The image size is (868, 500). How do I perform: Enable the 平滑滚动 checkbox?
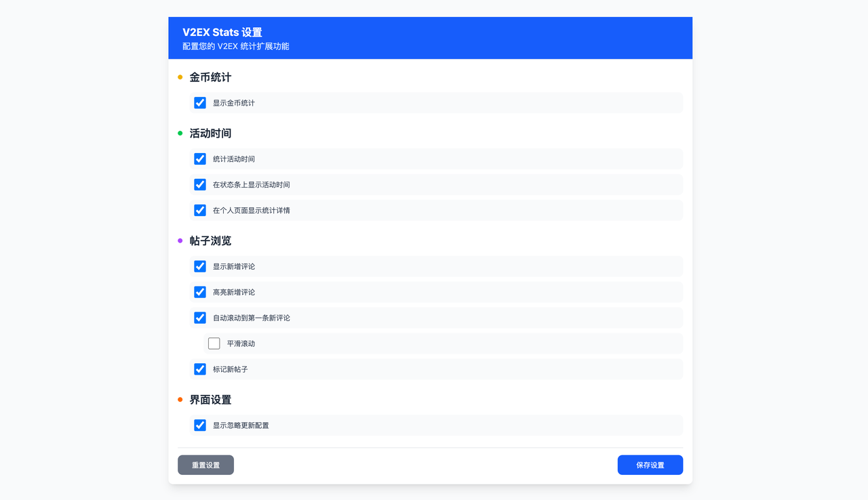(214, 343)
